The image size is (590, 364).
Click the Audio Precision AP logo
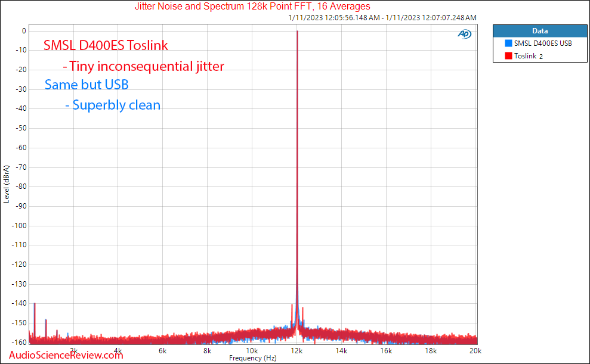pyautogui.click(x=464, y=34)
